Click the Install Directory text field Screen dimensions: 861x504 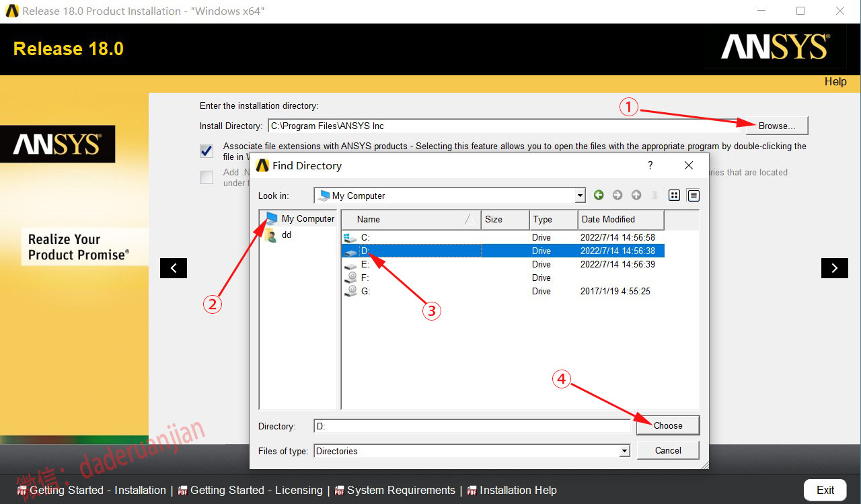505,126
